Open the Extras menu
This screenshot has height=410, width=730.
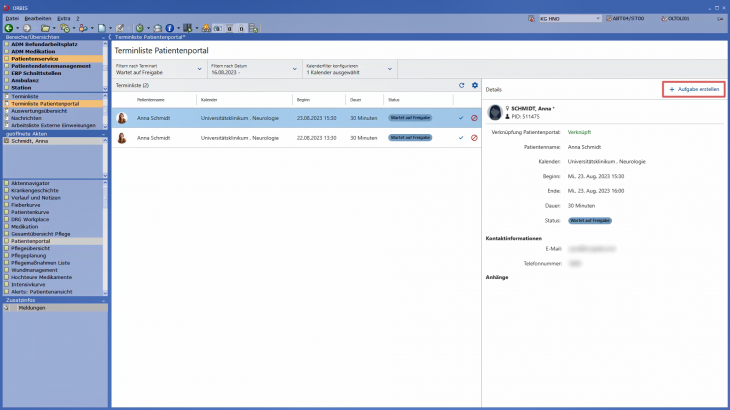click(63, 18)
